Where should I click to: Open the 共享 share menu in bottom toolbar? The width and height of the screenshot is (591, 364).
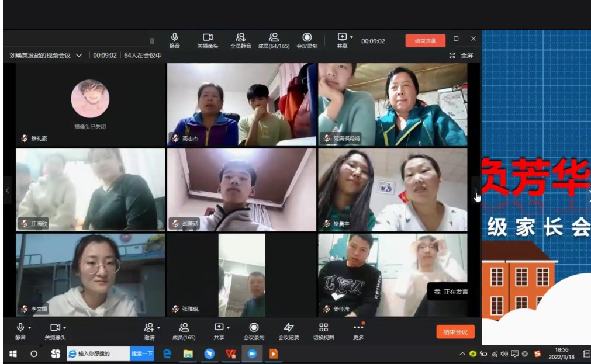click(x=219, y=331)
